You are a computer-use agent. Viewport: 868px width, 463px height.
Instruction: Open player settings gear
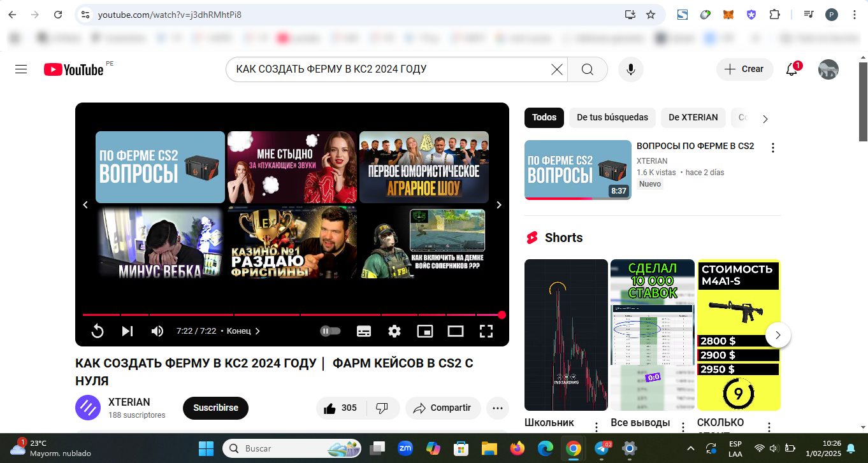(394, 331)
